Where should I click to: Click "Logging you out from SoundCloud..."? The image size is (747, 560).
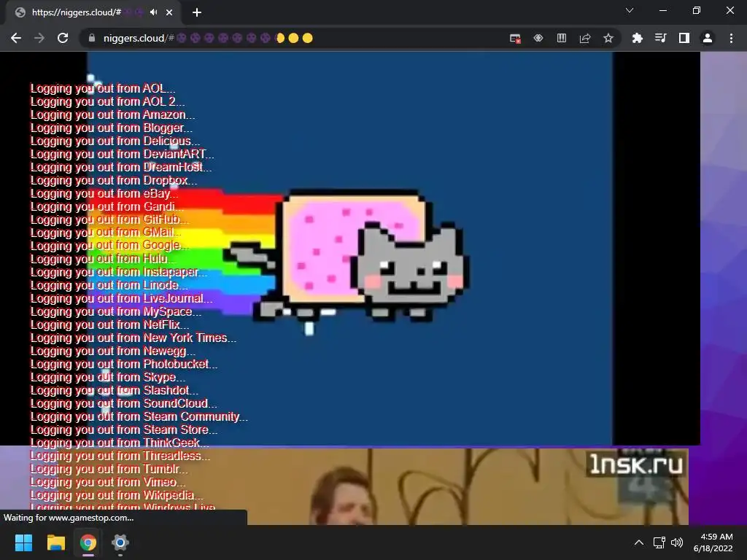click(123, 404)
